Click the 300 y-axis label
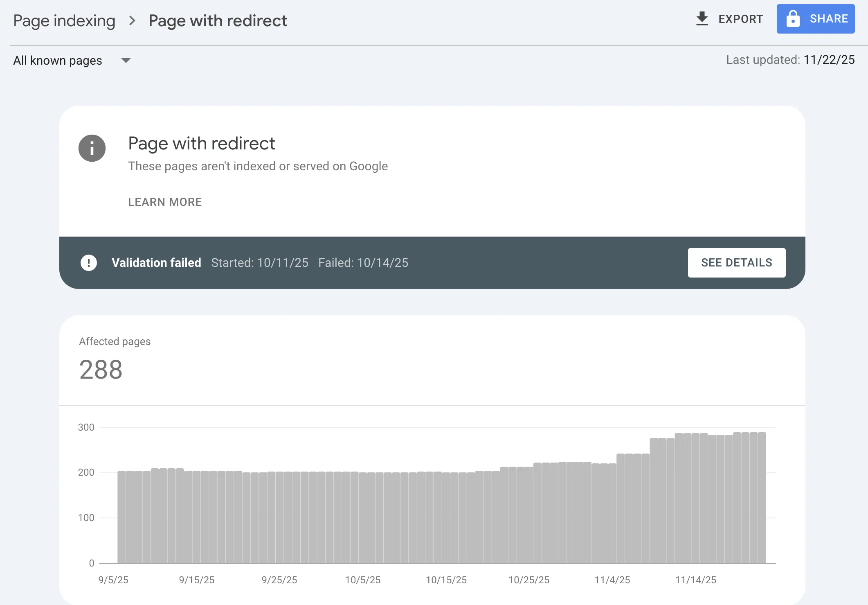Viewport: 868px width, 605px height. [x=86, y=427]
